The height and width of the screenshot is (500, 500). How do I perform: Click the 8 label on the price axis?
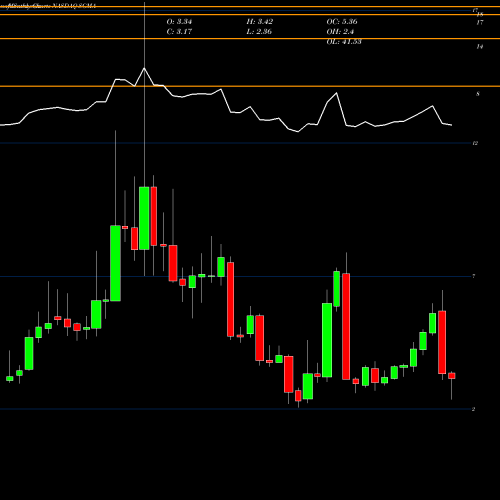[478, 94]
